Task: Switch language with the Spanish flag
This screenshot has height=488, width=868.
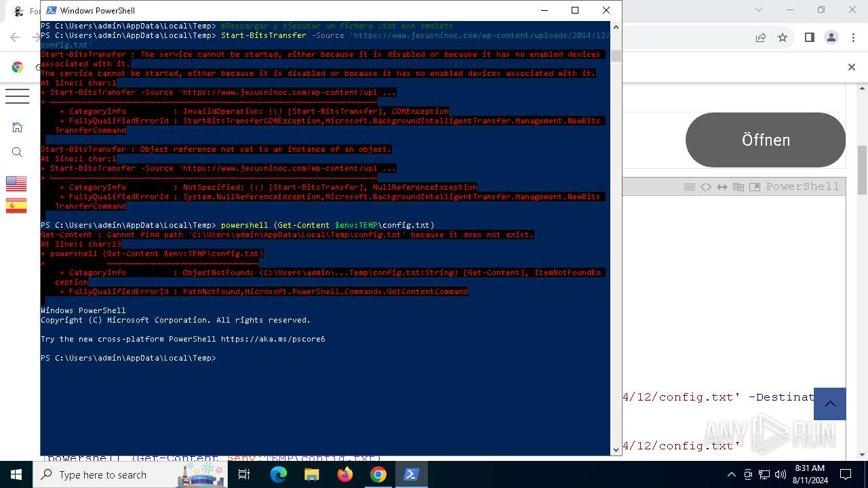Action: click(16, 206)
